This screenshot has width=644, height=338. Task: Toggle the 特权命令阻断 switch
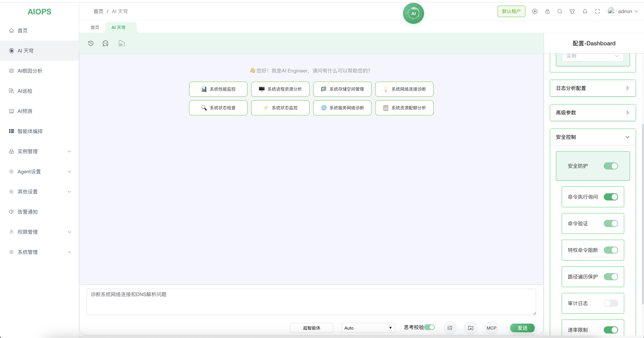[x=611, y=250]
